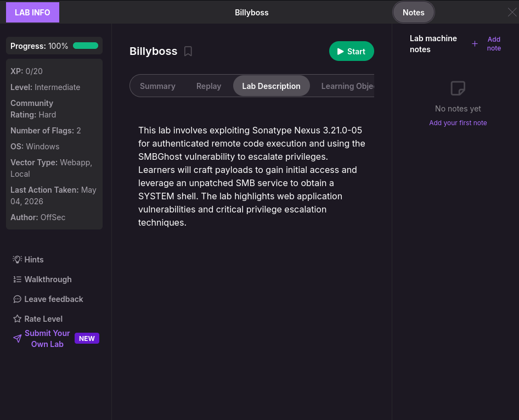This screenshot has height=420, width=519.
Task: Click the LAB INFO tab
Action: [32, 12]
